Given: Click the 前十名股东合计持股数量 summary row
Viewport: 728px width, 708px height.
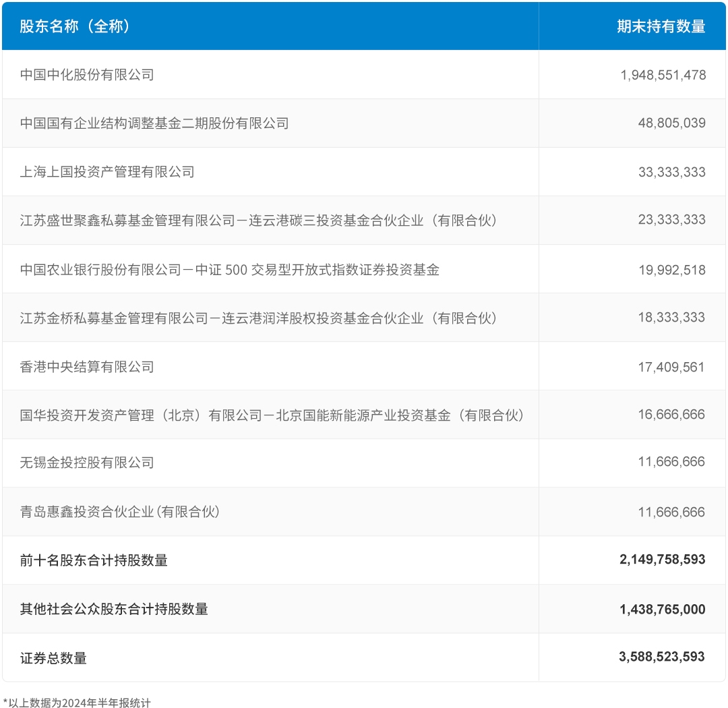Looking at the screenshot, I should point(94,560).
